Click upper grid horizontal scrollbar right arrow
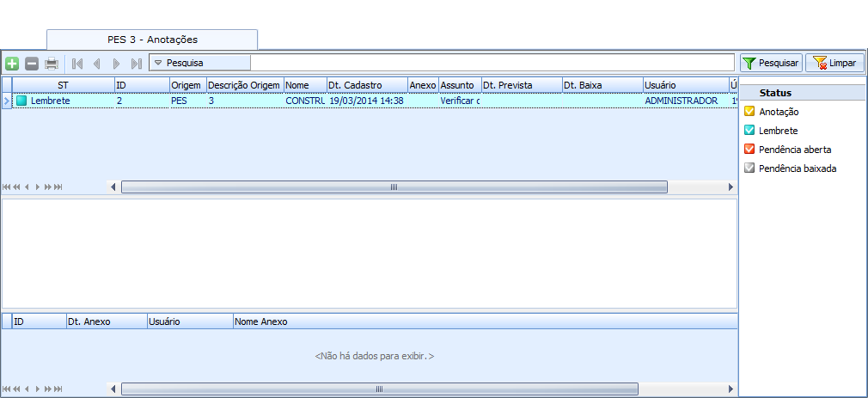Screen dimensions: 868x398 [730, 187]
